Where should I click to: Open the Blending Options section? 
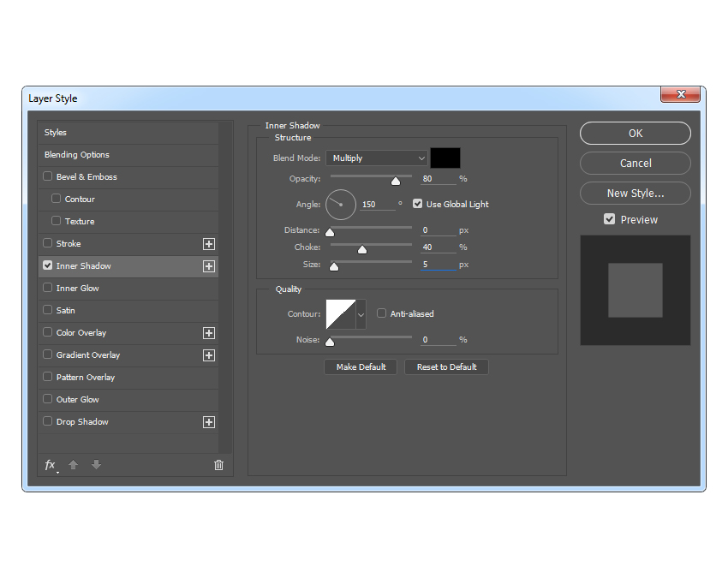coord(77,155)
